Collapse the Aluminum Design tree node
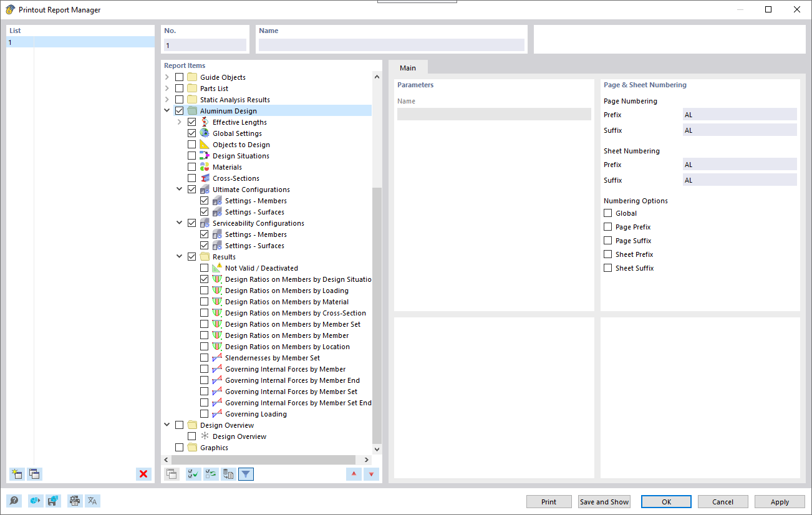 pyautogui.click(x=167, y=110)
